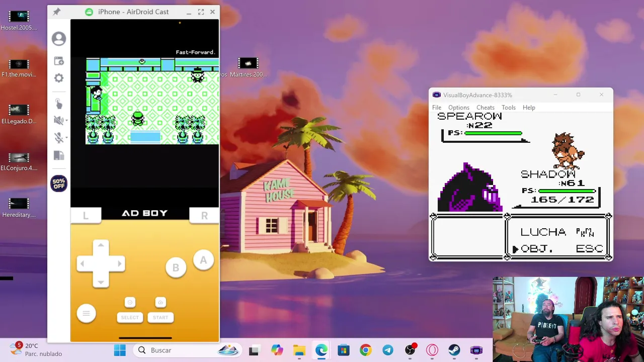This screenshot has height=362, width=644.
Task: Click the 165/172 HP value text
Action: coord(562,200)
